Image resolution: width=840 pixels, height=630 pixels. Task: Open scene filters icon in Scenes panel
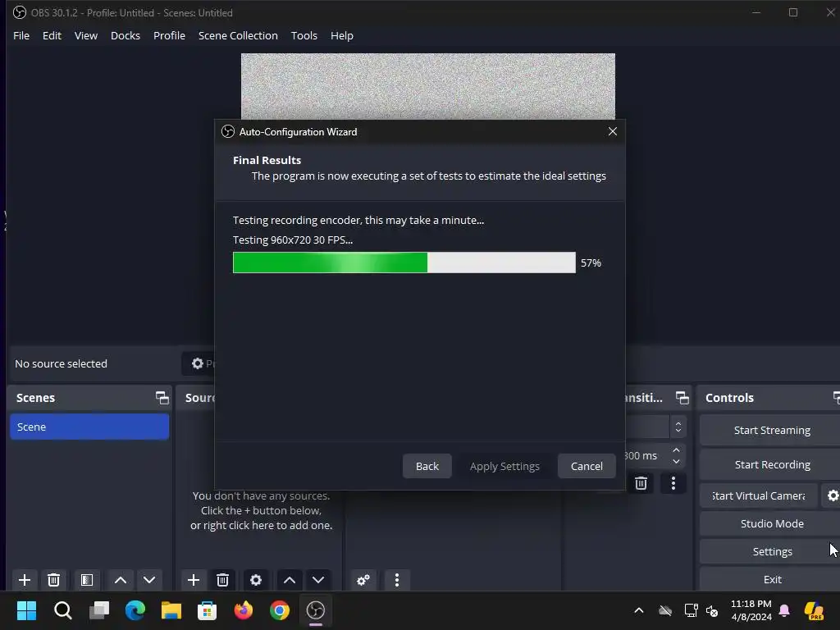pos(87,580)
